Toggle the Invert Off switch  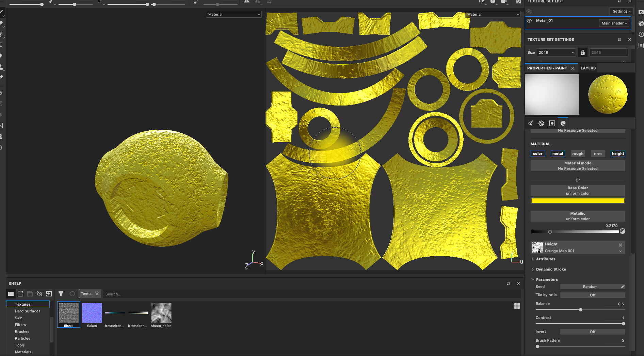pos(593,332)
